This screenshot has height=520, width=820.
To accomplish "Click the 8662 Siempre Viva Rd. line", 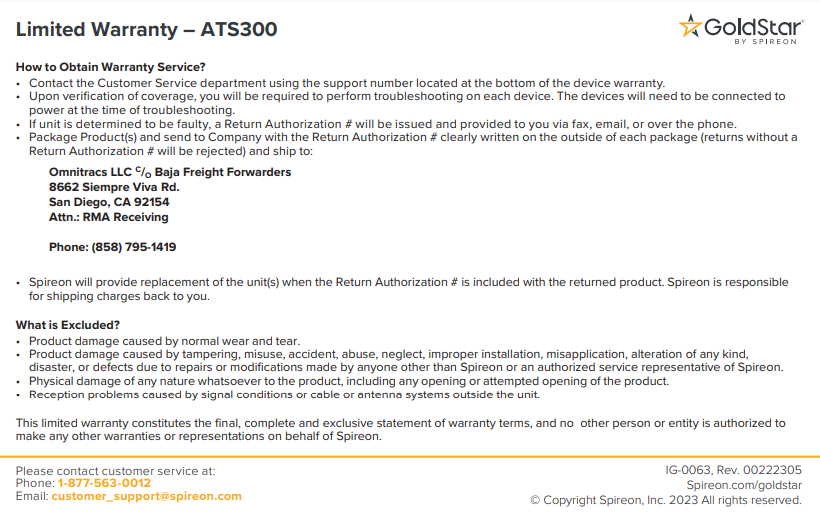I will click(114, 187).
